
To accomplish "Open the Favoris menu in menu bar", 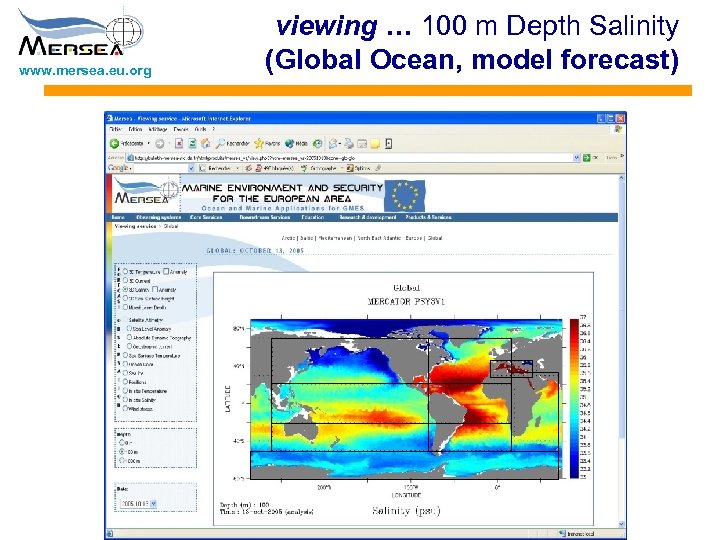I will pos(181,129).
